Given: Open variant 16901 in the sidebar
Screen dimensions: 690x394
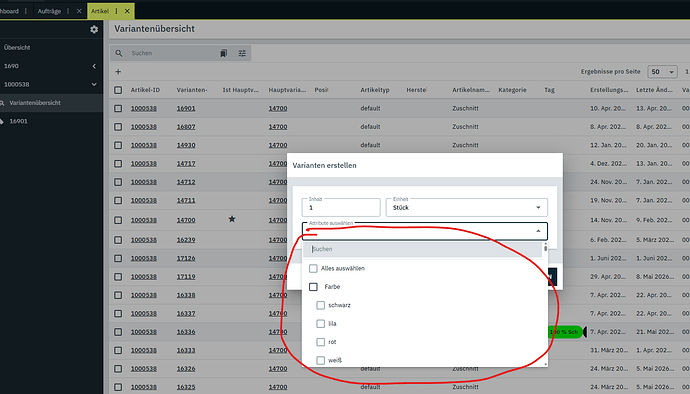Looking at the screenshot, I should [18, 121].
